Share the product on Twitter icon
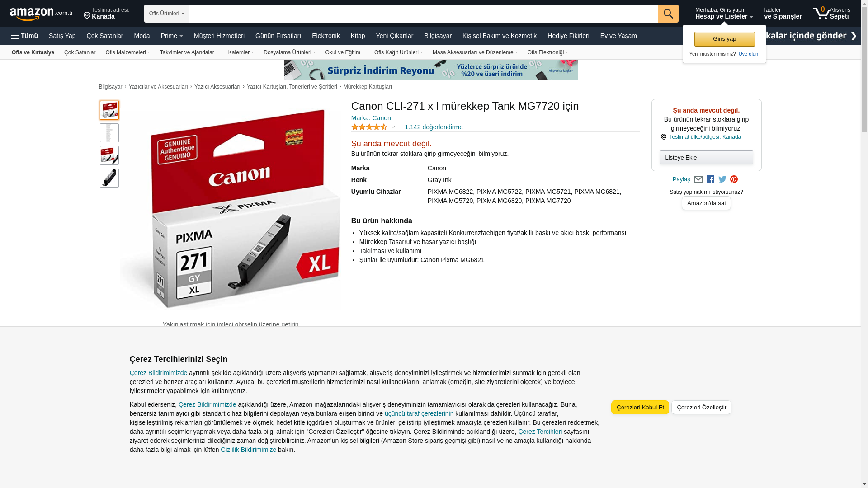Screen dimensions: 868x488 click(722, 179)
